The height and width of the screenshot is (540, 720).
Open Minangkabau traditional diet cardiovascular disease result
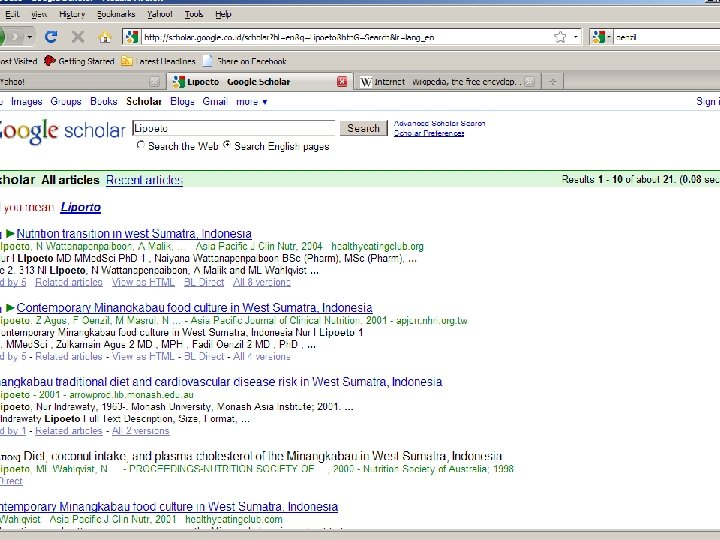221,382
